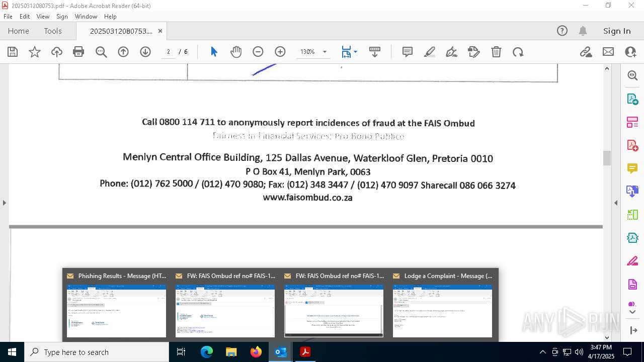This screenshot has width=644, height=362.
Task: Open the sidebar search zoom tool
Action: pyautogui.click(x=632, y=75)
